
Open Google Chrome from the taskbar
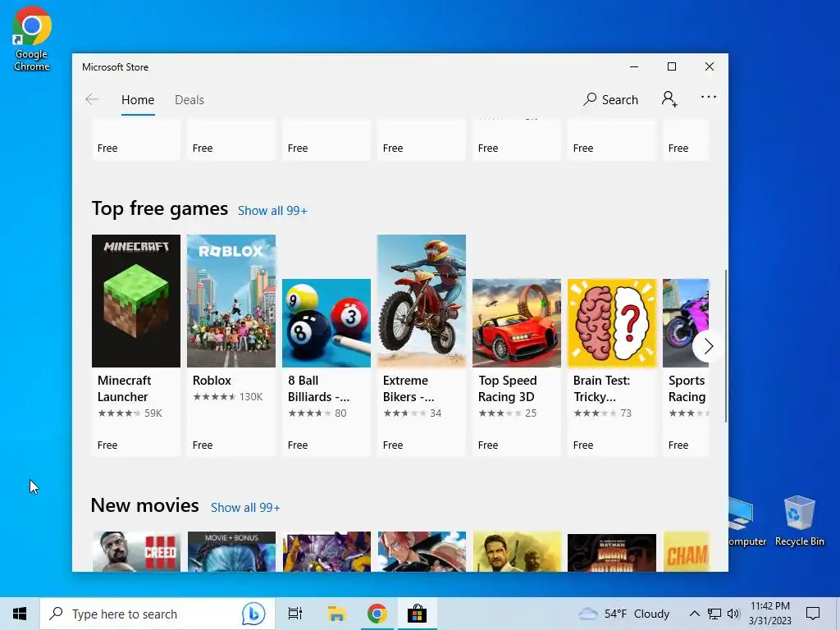pos(377,614)
